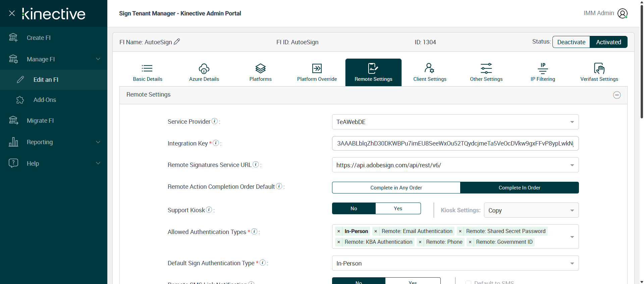Select the Remote Settings tab
This screenshot has height=284, width=644.
373,72
